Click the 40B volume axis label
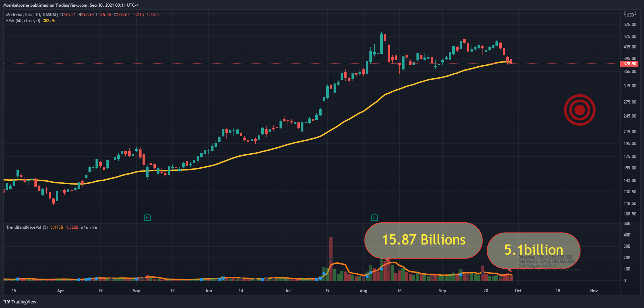 [x=627, y=235]
